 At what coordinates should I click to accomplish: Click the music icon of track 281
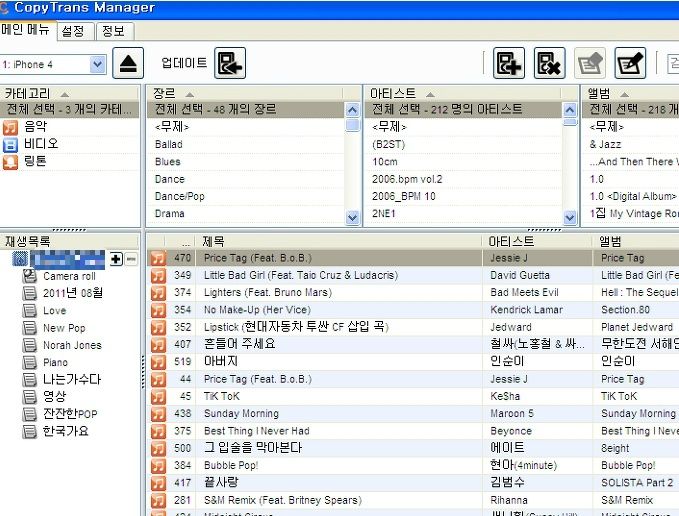pyautogui.click(x=158, y=501)
